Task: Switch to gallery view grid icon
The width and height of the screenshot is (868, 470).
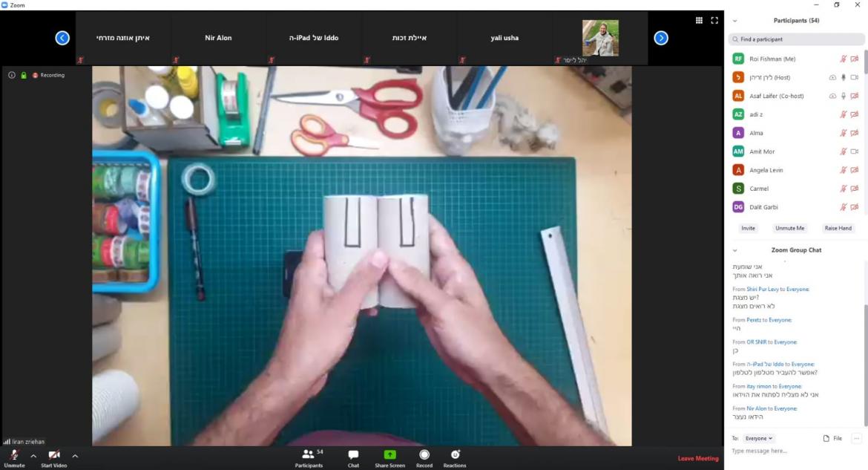Action: (x=699, y=21)
